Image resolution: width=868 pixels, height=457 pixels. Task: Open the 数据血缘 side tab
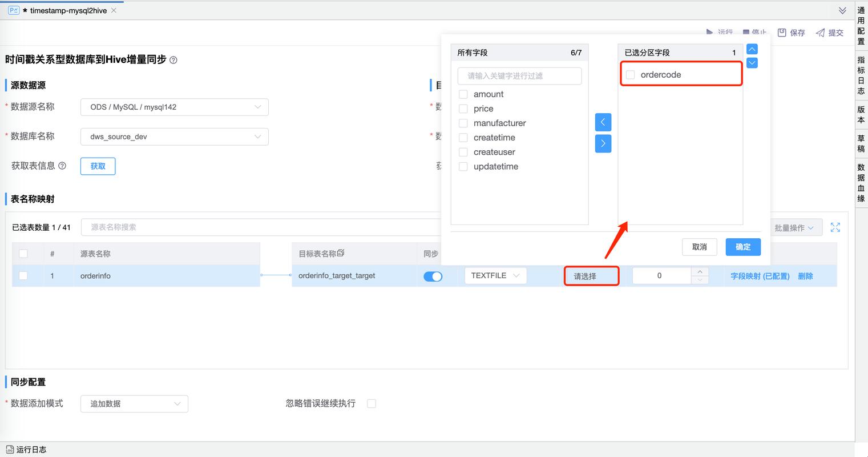pos(861,183)
